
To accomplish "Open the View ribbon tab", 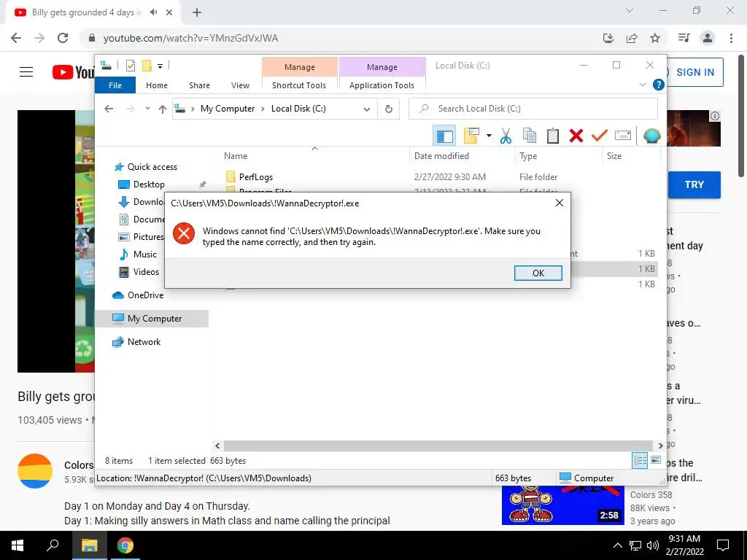I will coord(240,85).
